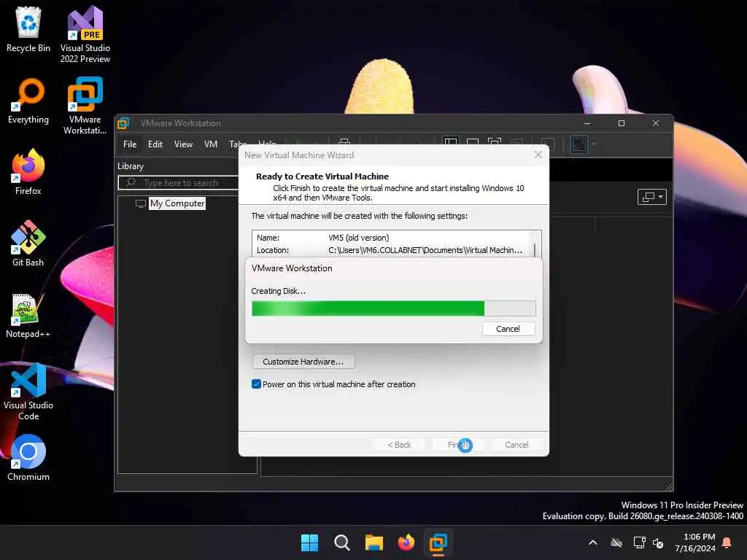The image size is (747, 560).
Task: Open the Firefox desktop shortcut
Action: (28, 172)
